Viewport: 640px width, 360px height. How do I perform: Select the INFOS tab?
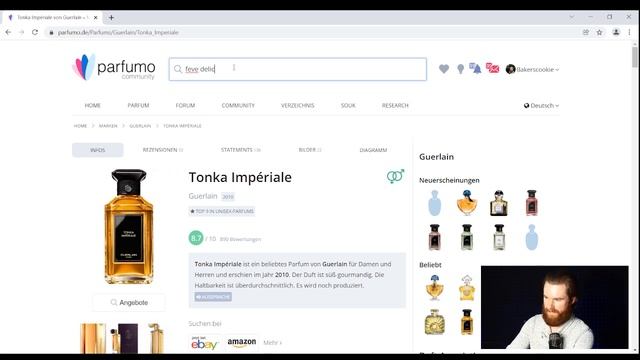pyautogui.click(x=98, y=150)
